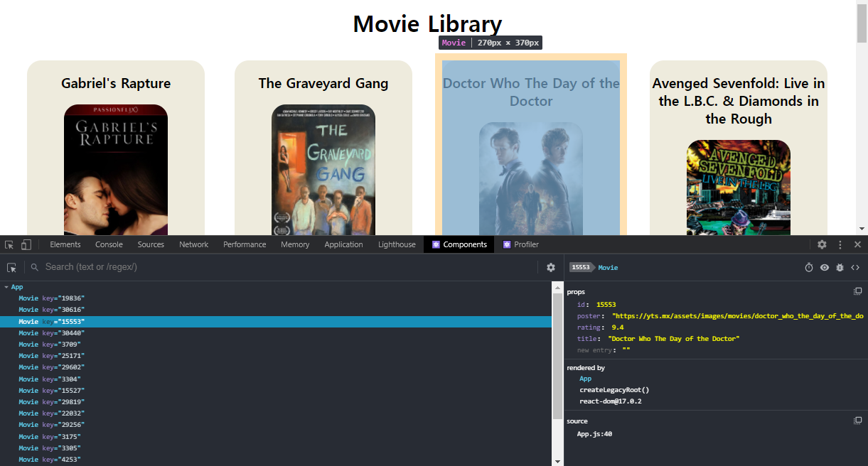Copy props to clipboard icon
The image size is (868, 466).
(857, 292)
